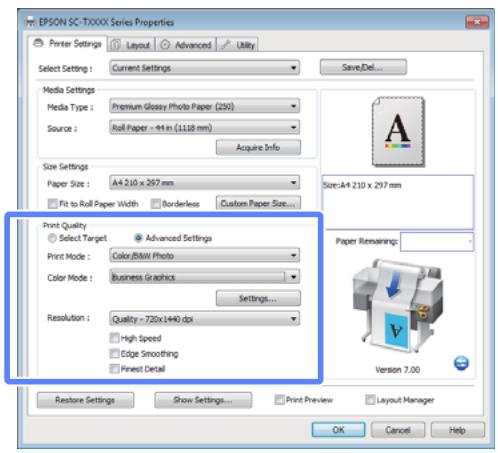The height and width of the screenshot is (453, 498).
Task: Enable Fit to Roll Paper Width
Action: (x=52, y=204)
